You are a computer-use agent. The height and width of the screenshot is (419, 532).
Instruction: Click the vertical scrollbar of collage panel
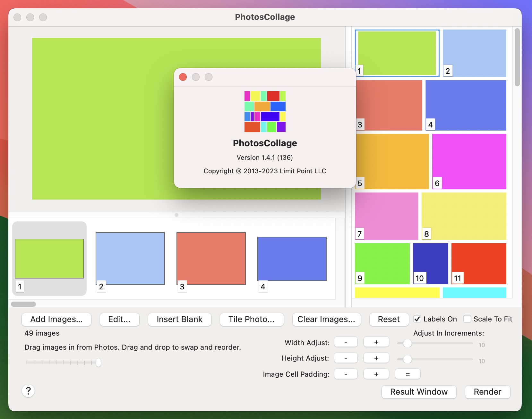pyautogui.click(x=517, y=57)
